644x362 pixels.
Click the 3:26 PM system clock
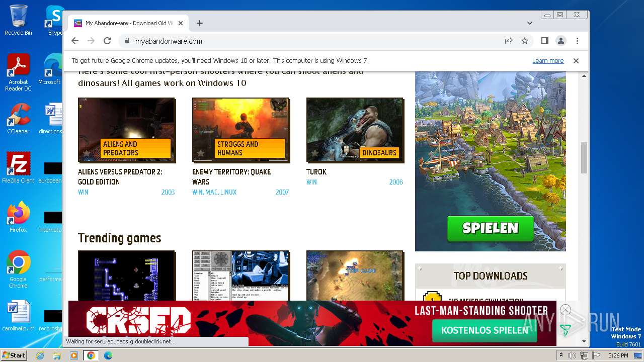pyautogui.click(x=618, y=355)
